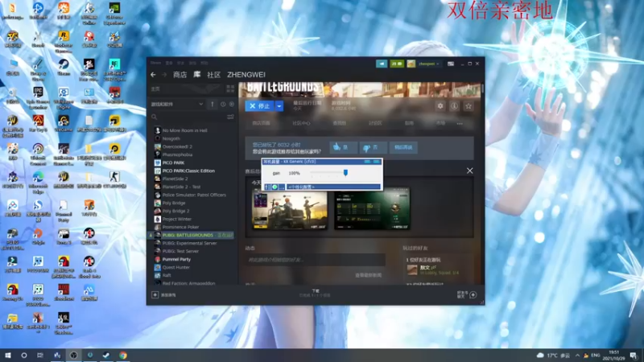Open the second green screenshot thumbnail

pyautogui.click(x=372, y=209)
